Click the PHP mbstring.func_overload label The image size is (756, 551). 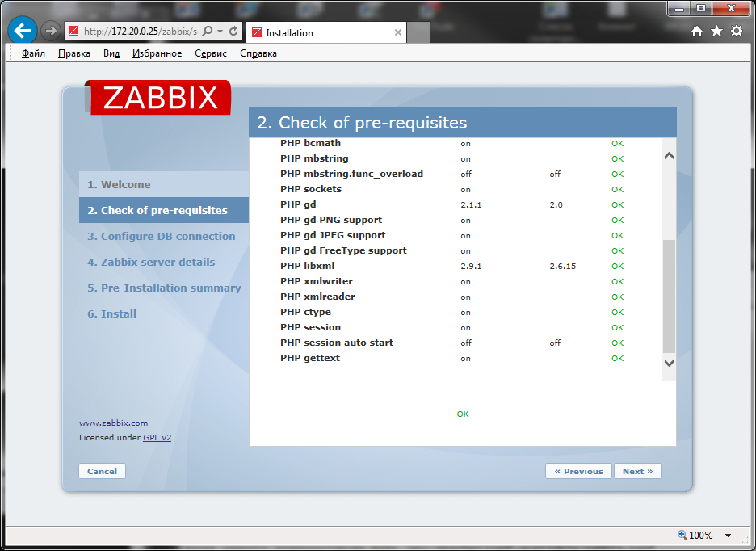pos(351,174)
